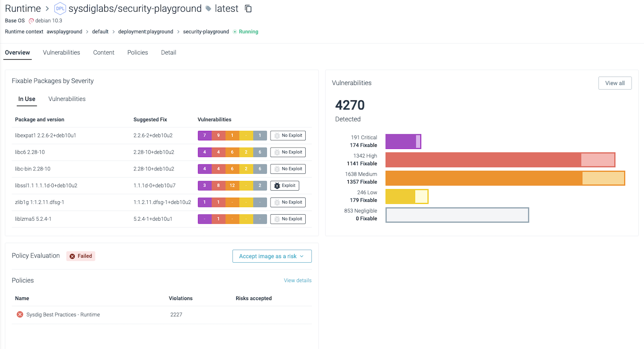The height and width of the screenshot is (349, 644).
Task: Click the purple Critical vulnerabilities bar
Action: pos(403,142)
